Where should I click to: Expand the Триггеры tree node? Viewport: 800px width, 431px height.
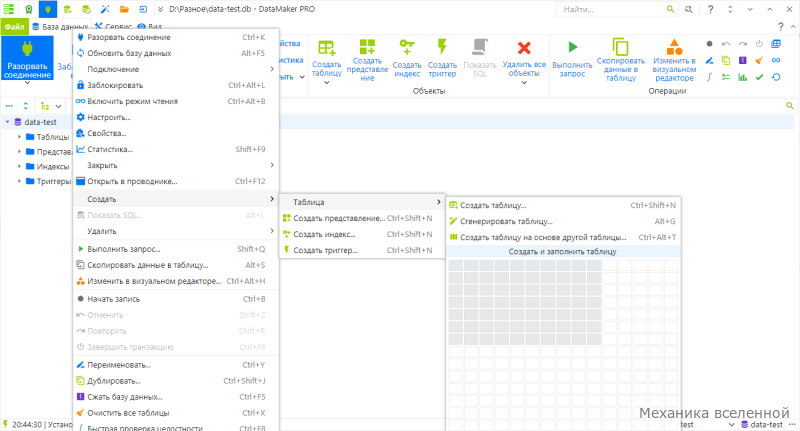click(19, 181)
